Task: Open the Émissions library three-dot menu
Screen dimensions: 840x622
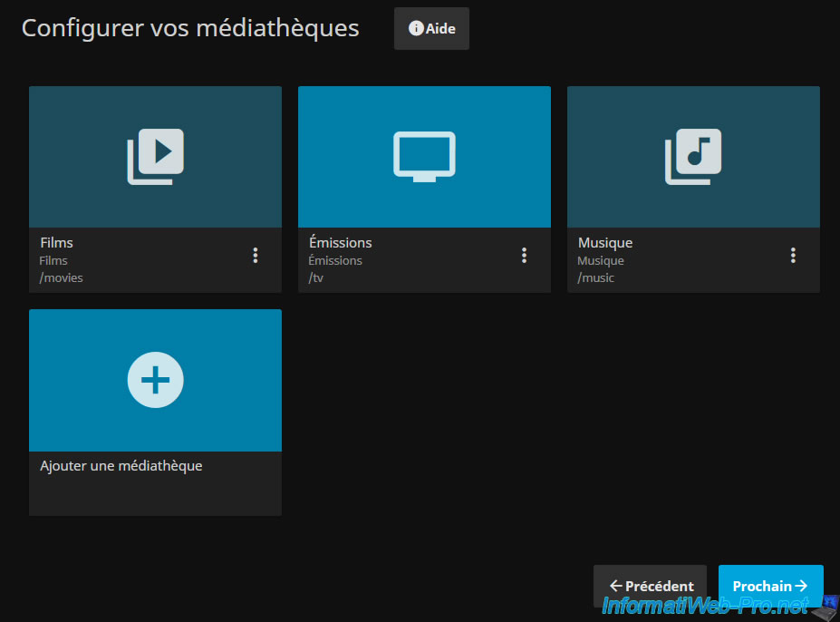Action: coord(524,256)
